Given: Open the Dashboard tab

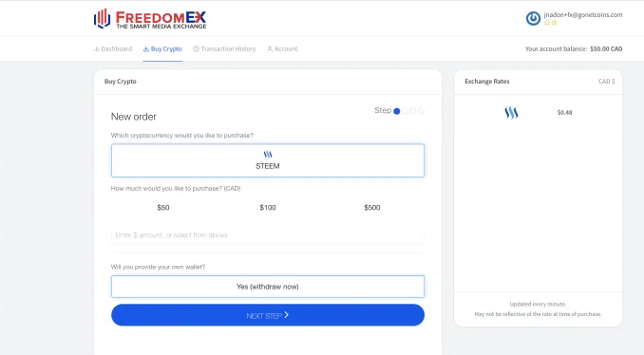Looking at the screenshot, I should click(113, 48).
